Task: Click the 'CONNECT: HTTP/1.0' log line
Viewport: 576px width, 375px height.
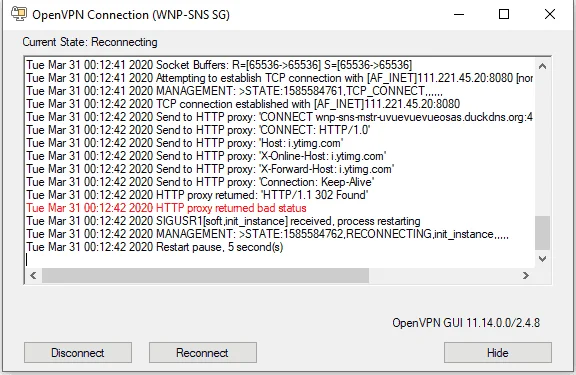Action: 198,130
